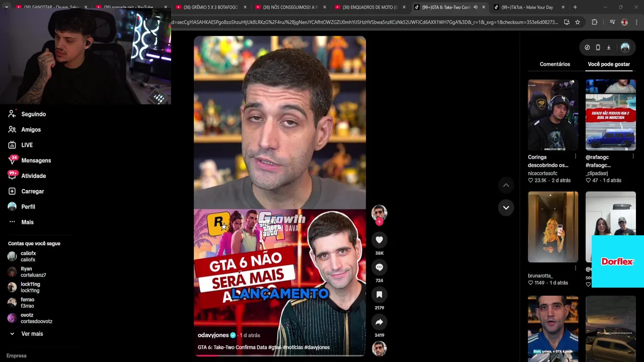Open the Coringa descobrindo thumbnail
The width and height of the screenshot is (644, 362).
coord(553,115)
